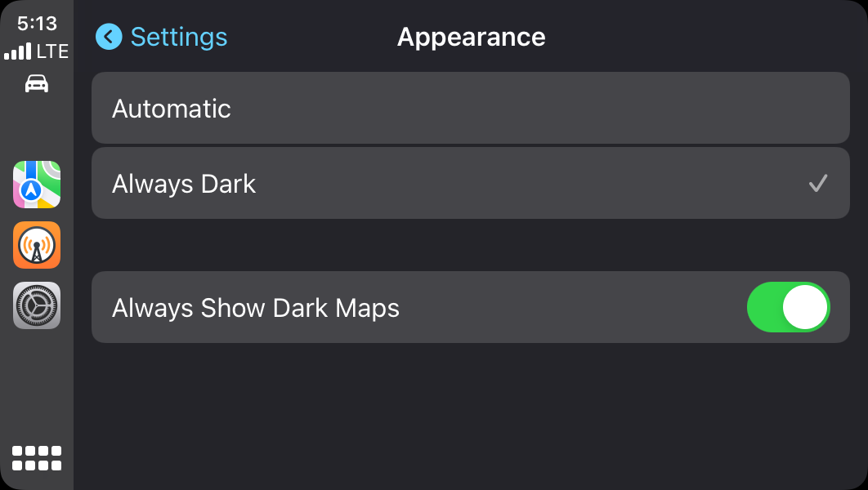The height and width of the screenshot is (490, 868).
Task: Click the checkmark beside Always Dark
Action: (x=817, y=184)
